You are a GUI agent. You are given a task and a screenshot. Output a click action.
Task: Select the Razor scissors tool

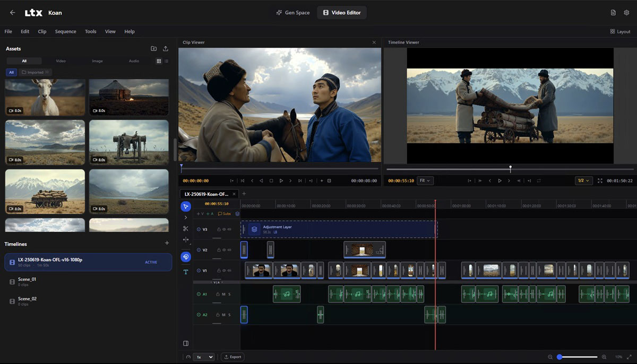point(185,229)
